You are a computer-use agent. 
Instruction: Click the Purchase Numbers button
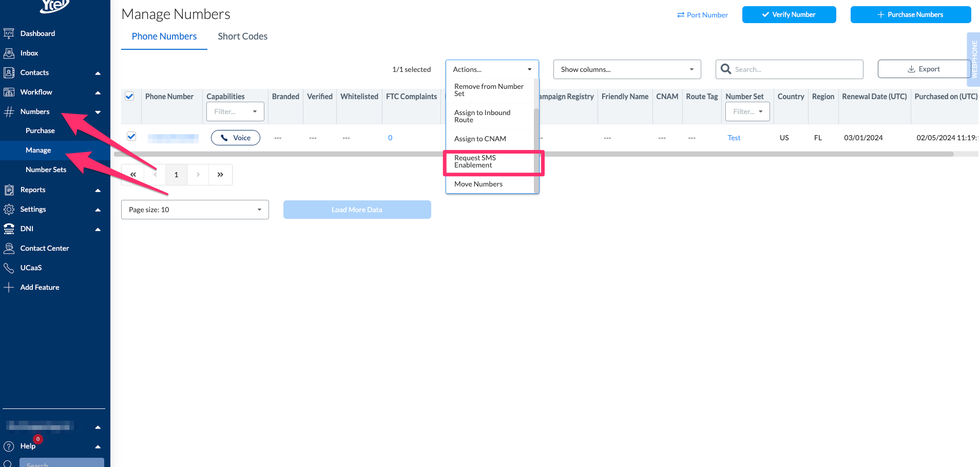[911, 14]
